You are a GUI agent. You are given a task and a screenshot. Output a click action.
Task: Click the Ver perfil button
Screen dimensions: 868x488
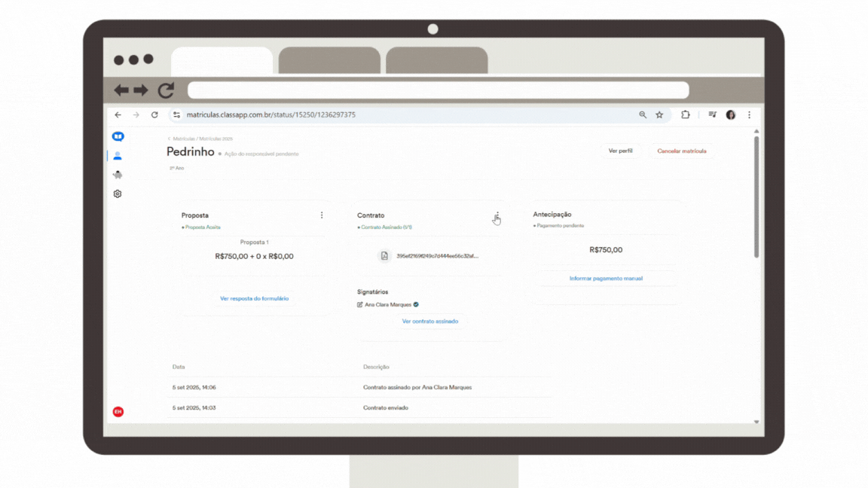click(620, 151)
